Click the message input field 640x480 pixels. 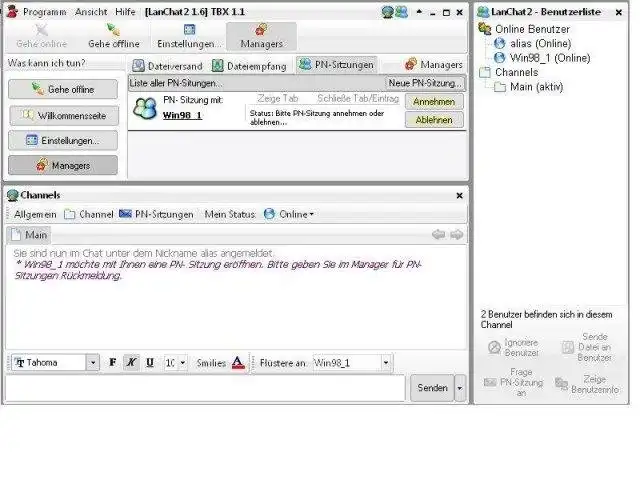[x=205, y=388]
